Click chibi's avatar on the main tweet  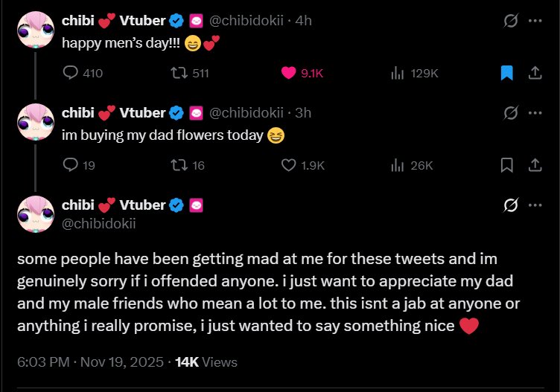35,213
